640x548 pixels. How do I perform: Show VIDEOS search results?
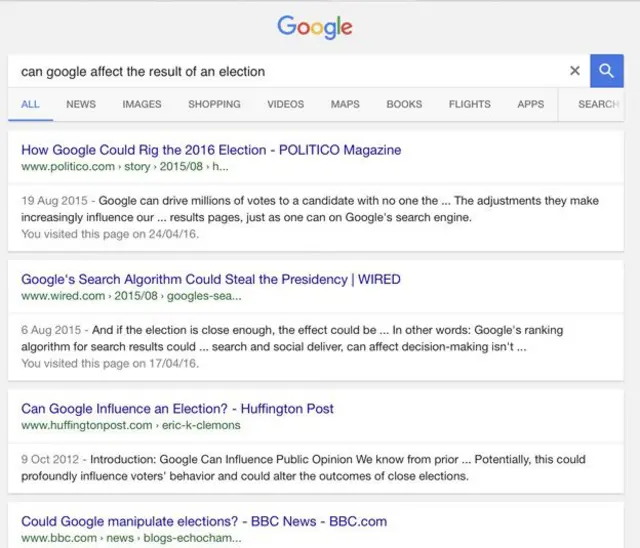point(285,104)
